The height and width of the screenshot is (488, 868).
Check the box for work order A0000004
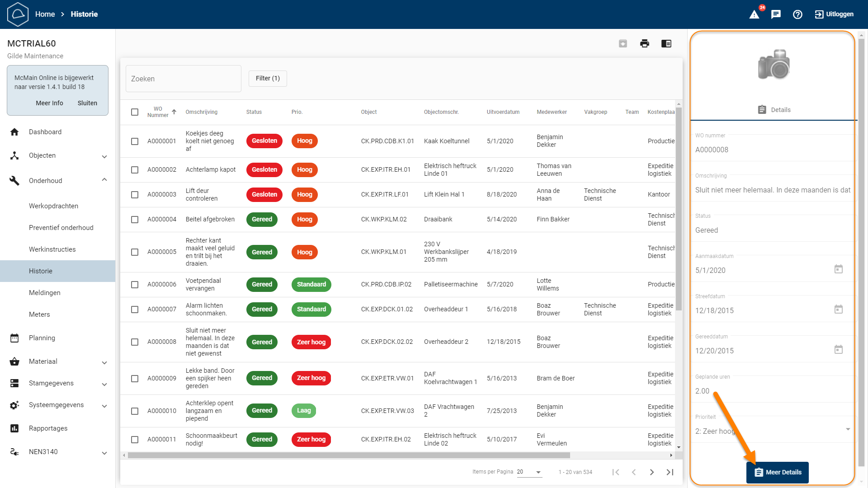135,220
